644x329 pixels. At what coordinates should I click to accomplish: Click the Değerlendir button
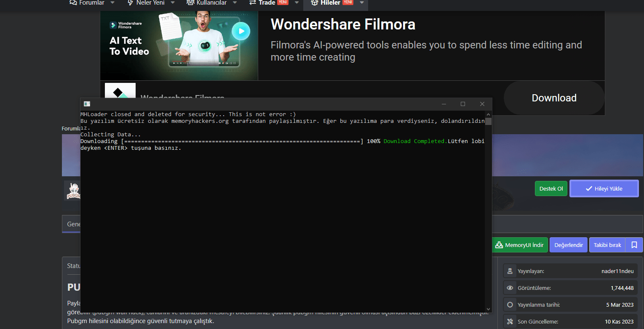(569, 245)
